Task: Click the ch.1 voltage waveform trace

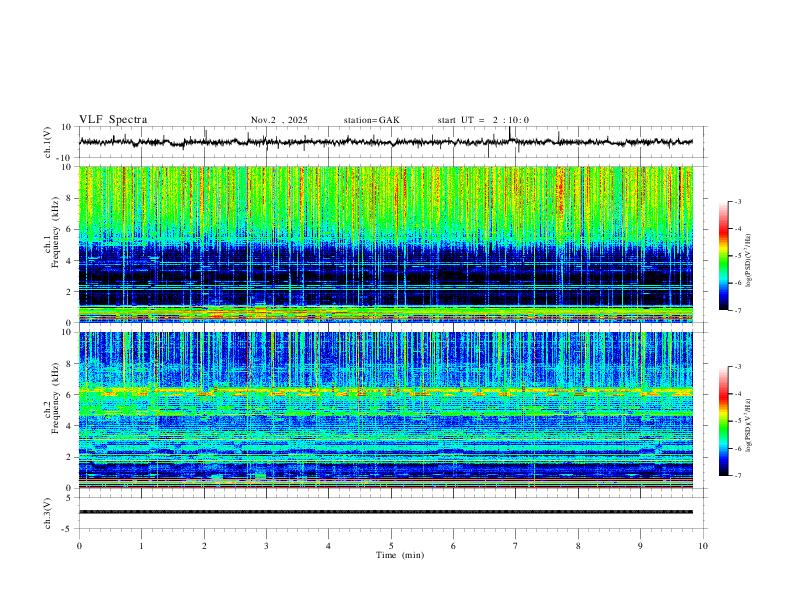Action: pyautogui.click(x=386, y=142)
